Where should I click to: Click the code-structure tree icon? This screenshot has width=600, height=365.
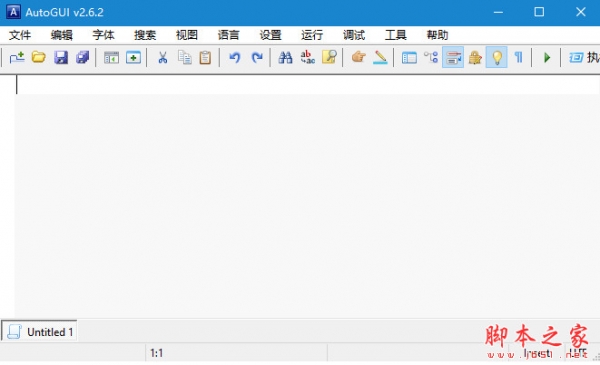[431, 57]
